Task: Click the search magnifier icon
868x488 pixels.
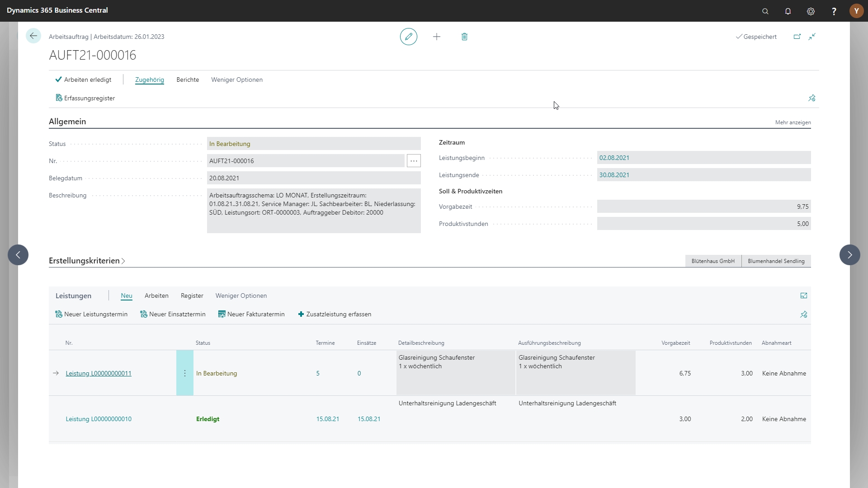Action: (765, 11)
